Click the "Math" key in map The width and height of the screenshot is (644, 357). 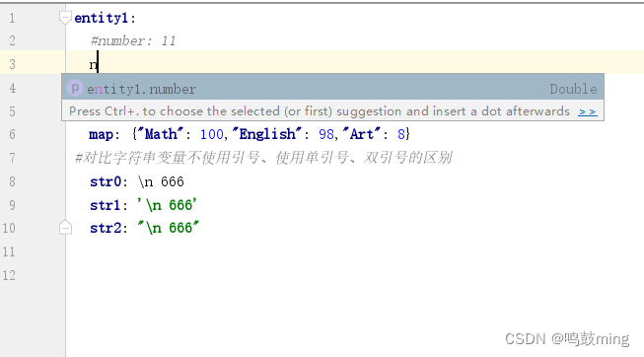160,134
